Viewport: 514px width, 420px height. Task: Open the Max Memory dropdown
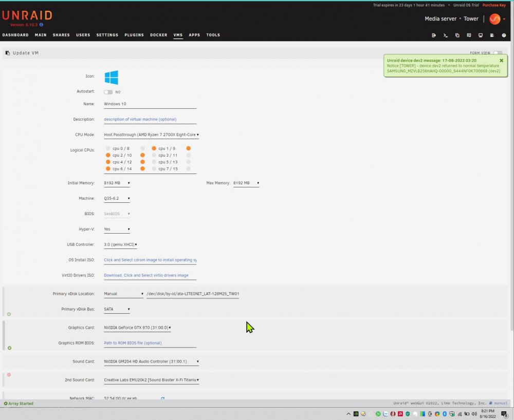point(246,183)
